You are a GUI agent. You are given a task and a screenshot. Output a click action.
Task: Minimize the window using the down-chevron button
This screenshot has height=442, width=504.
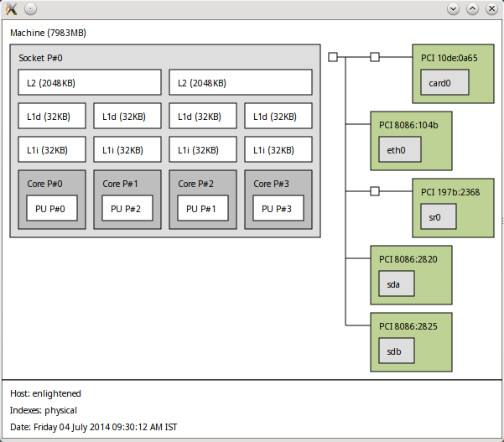pos(454,8)
